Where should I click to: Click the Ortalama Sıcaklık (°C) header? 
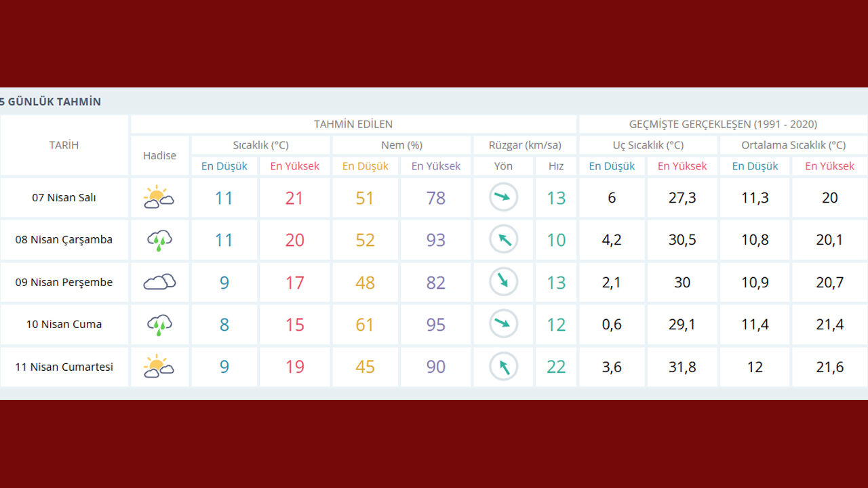pyautogui.click(x=793, y=145)
